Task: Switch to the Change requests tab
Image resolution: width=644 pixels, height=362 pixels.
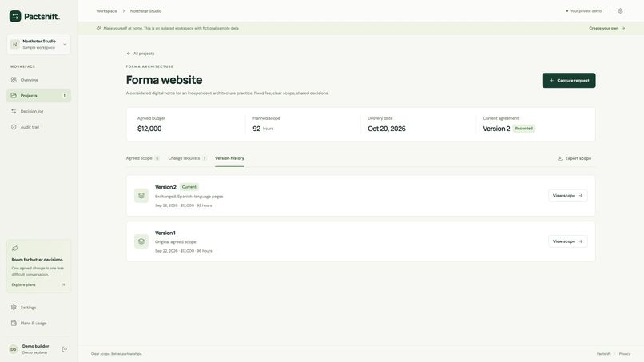Action: [x=187, y=158]
